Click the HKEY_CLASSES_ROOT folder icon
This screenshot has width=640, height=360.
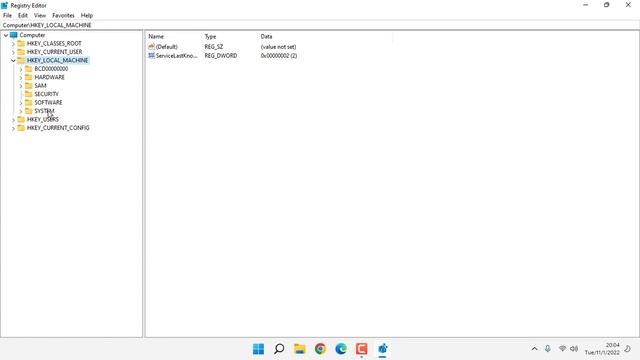click(x=21, y=43)
